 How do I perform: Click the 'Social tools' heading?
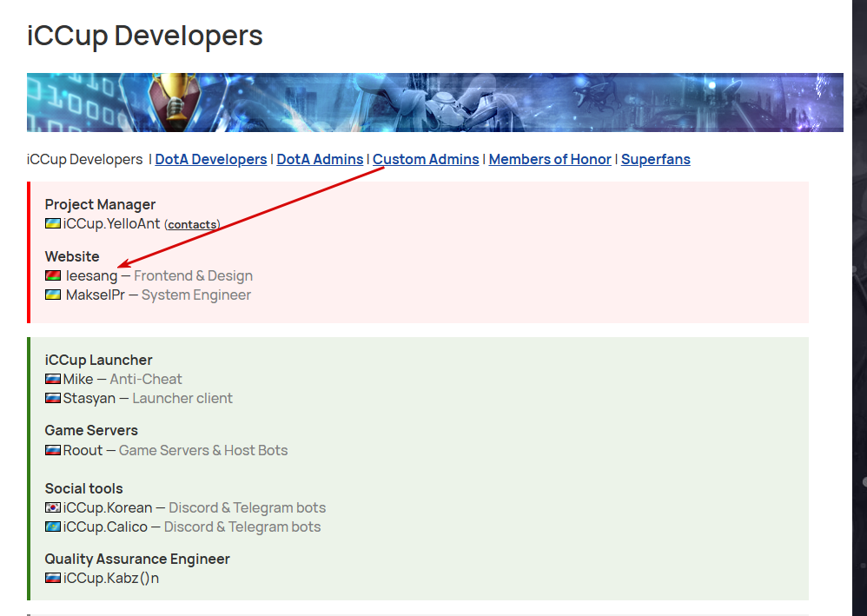click(83, 489)
